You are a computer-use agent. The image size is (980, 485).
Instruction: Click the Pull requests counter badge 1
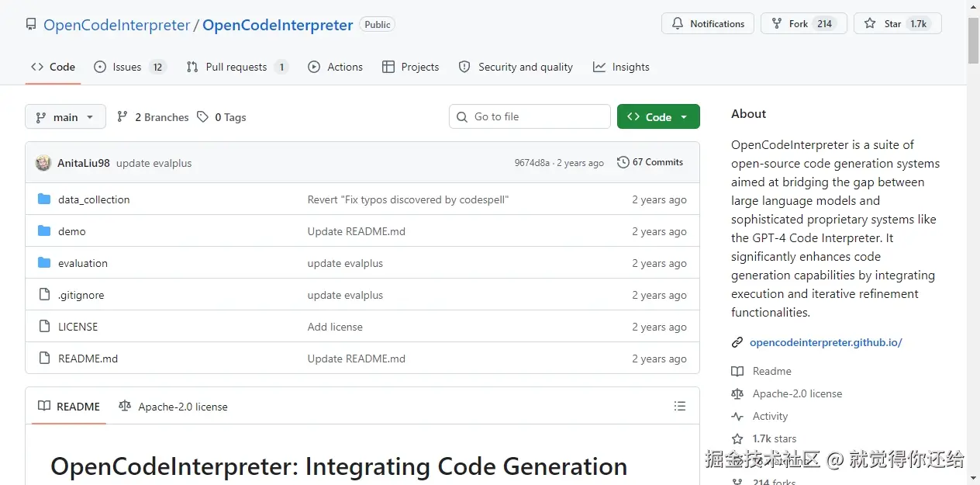tap(281, 67)
